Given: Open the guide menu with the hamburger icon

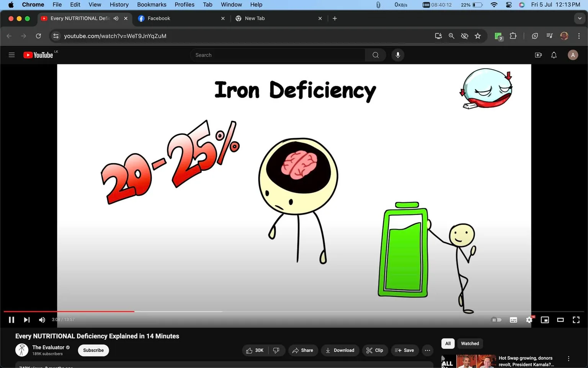Looking at the screenshot, I should pos(11,55).
